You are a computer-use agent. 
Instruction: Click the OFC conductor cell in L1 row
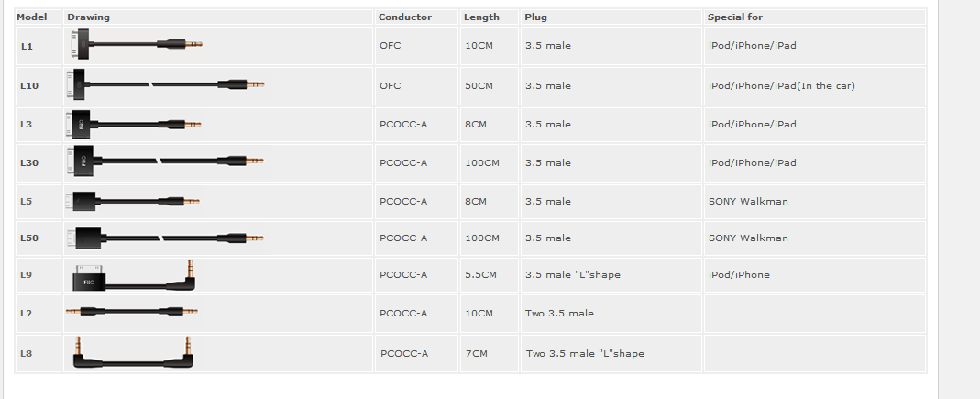(x=417, y=46)
